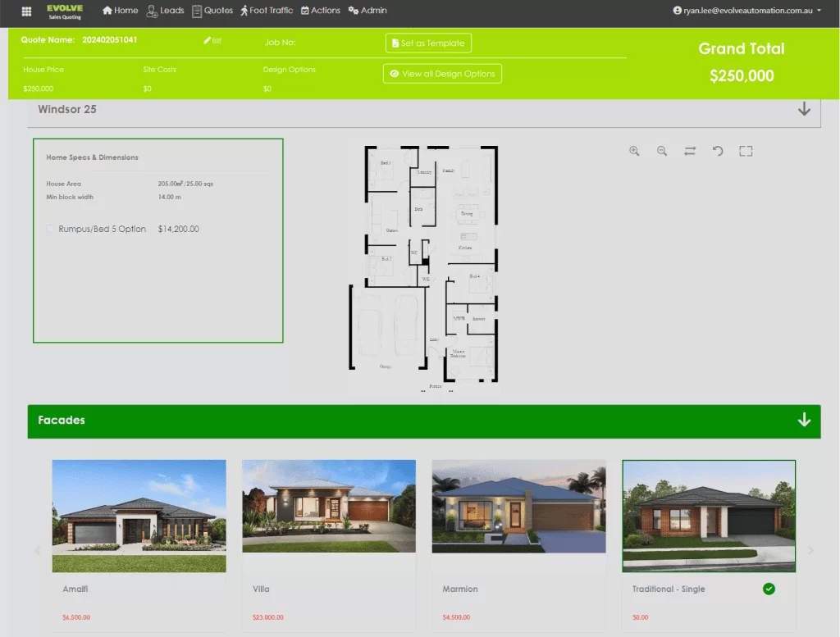Viewport: 840px width, 637px height.
Task: Go to the Leads menu
Action: pos(165,11)
